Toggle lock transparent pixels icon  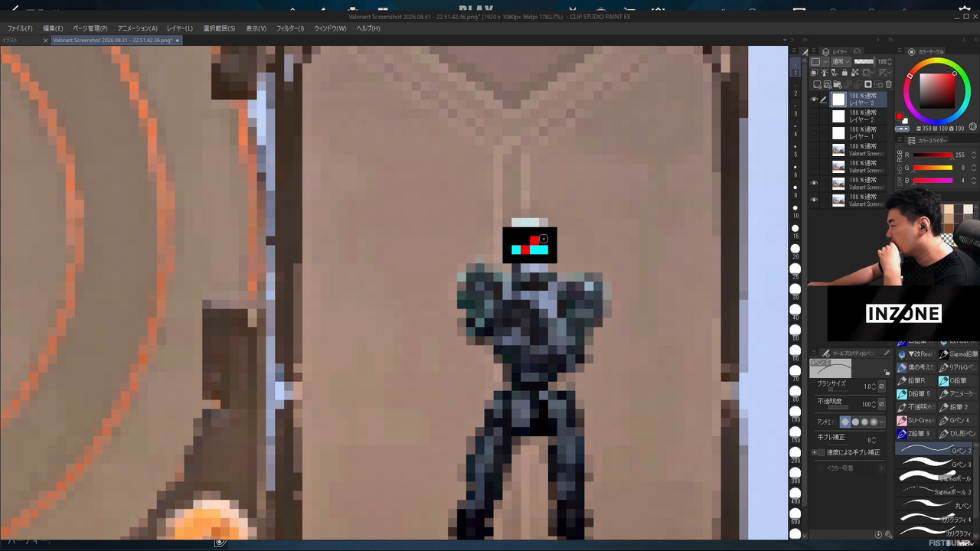click(x=854, y=73)
